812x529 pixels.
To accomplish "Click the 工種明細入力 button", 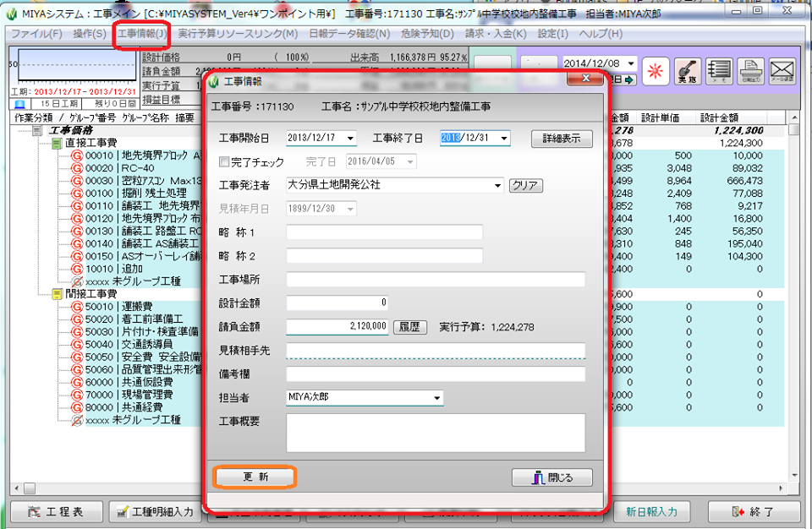I will coord(156,512).
